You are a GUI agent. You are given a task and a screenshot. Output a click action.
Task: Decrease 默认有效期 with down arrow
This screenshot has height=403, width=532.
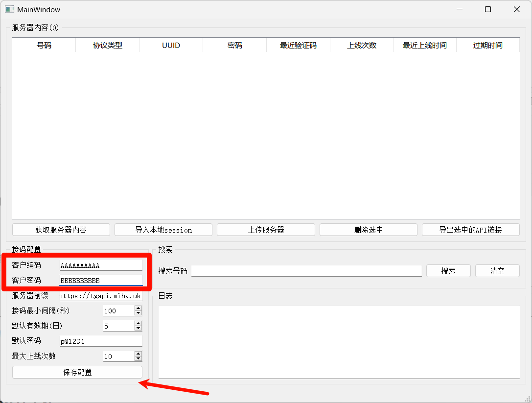(x=138, y=329)
